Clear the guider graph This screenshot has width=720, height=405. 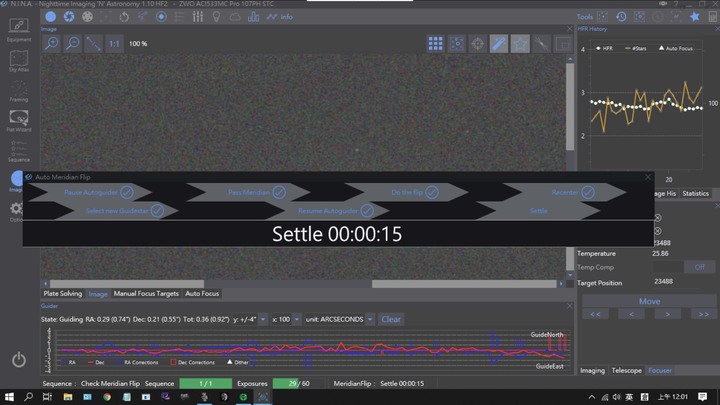pyautogui.click(x=391, y=319)
